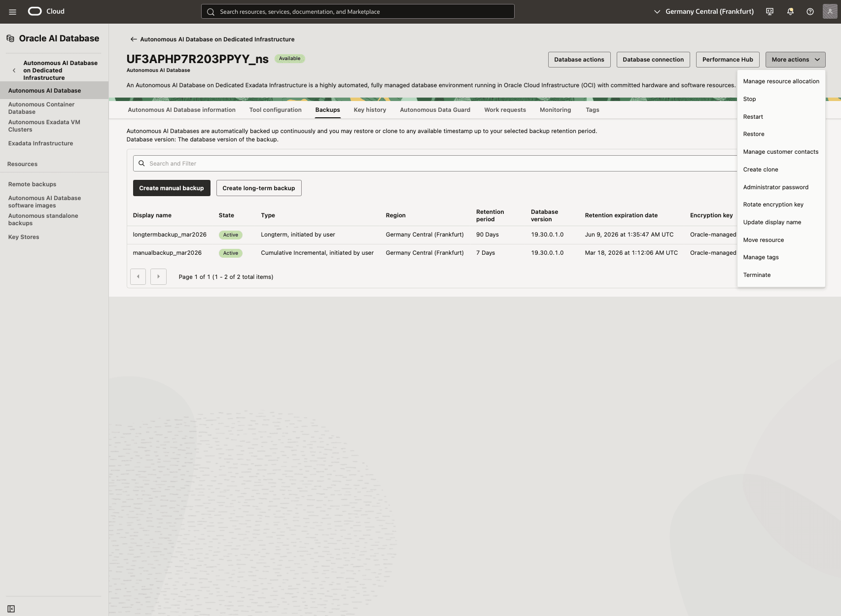Click the Active badge for longtermbackup_mar2026
The height and width of the screenshot is (616, 841).
click(x=230, y=235)
